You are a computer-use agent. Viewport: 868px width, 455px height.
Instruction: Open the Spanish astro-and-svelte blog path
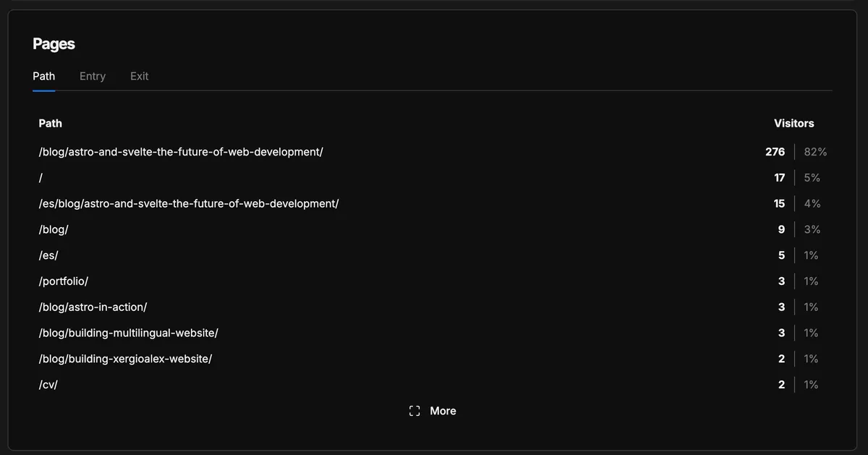pos(188,204)
